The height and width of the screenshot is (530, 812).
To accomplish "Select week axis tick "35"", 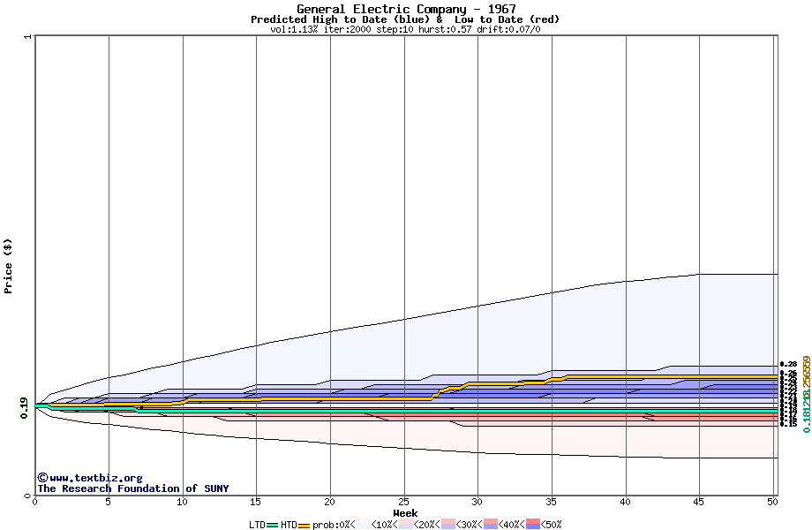I will pos(551,502).
